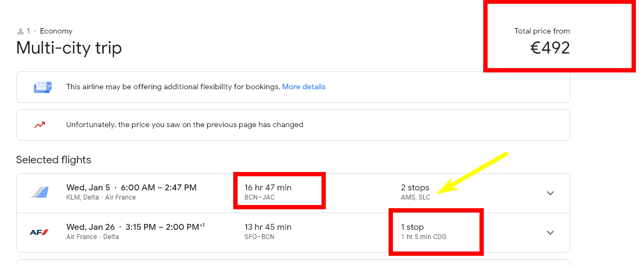Click the red price trend arrow icon
Screen dimensions: 644x265
pyautogui.click(x=40, y=125)
